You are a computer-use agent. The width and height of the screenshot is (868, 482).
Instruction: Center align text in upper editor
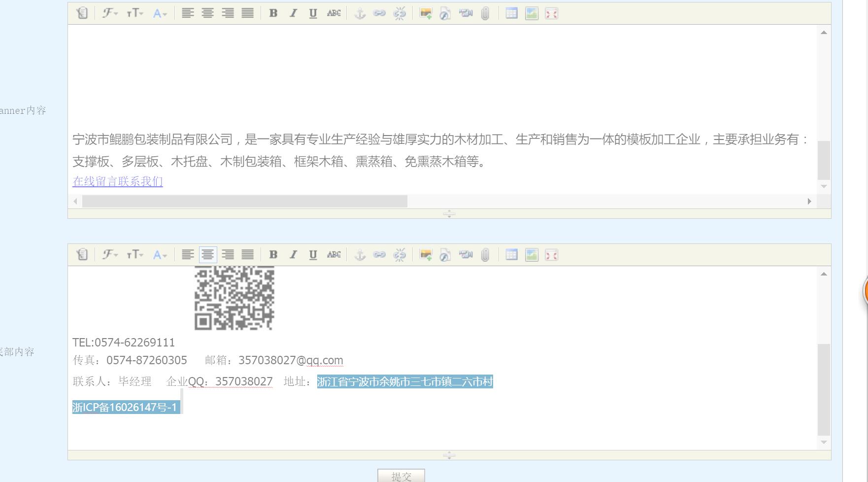[208, 13]
